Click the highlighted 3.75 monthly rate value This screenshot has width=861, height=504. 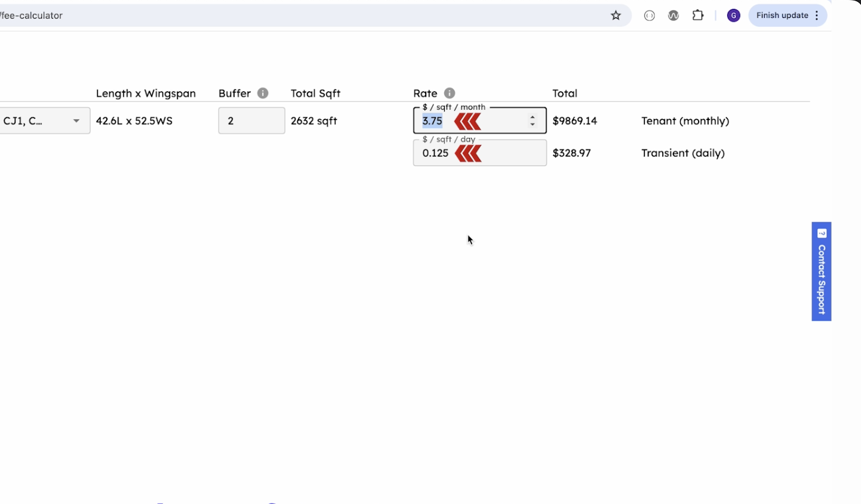point(432,121)
